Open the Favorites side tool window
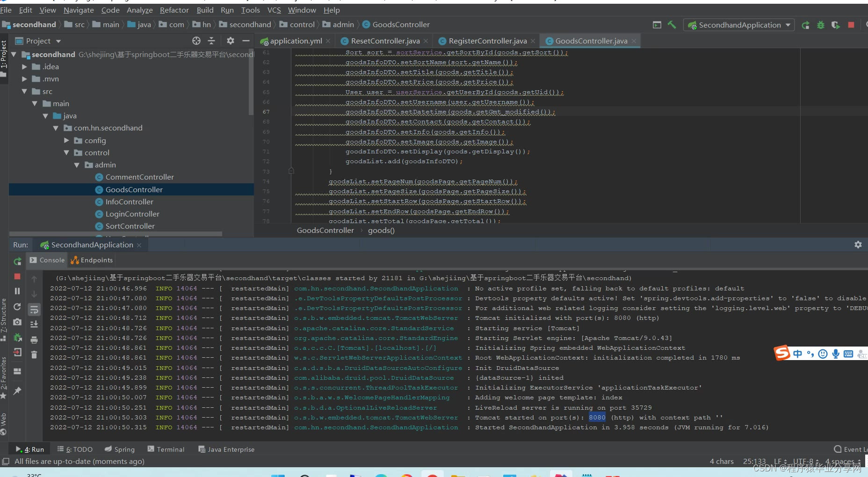The image size is (868, 477). [x=4, y=377]
